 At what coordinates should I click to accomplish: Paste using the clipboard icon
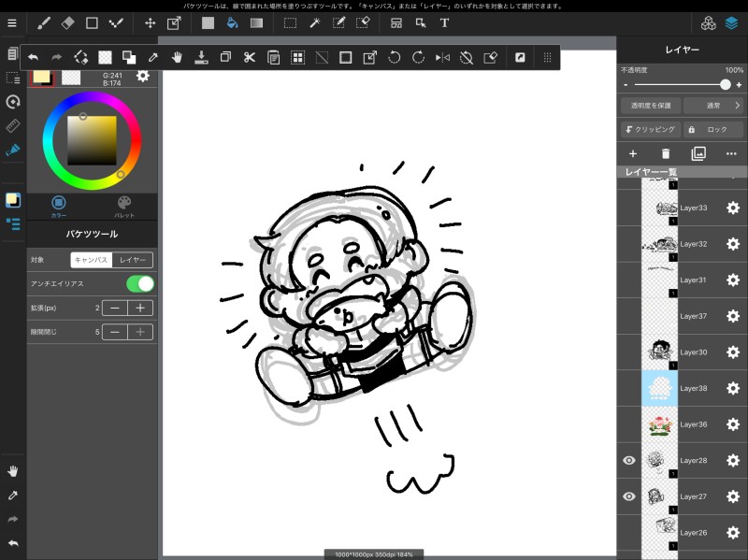[x=273, y=58]
